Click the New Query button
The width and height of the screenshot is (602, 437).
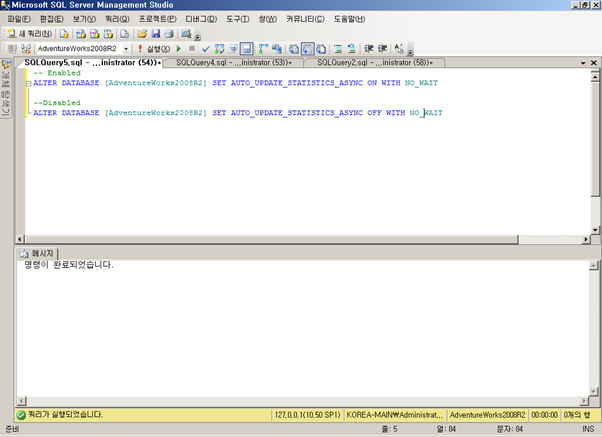pyautogui.click(x=30, y=34)
